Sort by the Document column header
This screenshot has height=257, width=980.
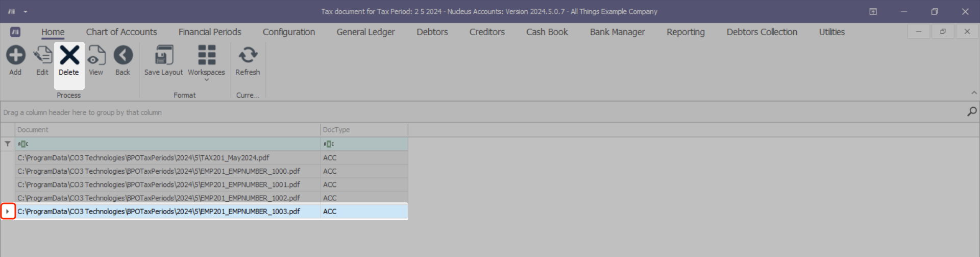(167, 130)
